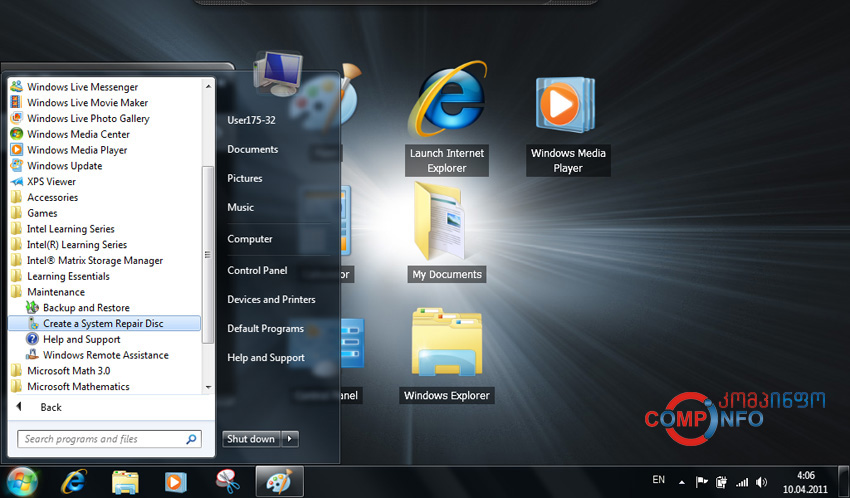Screen dimensions: 850x498
Task: Open the clock showing 4:06
Action: (805, 482)
